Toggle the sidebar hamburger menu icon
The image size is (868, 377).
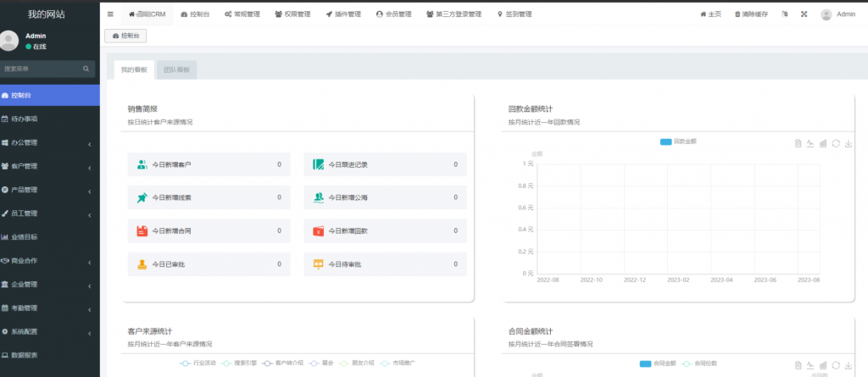point(110,14)
